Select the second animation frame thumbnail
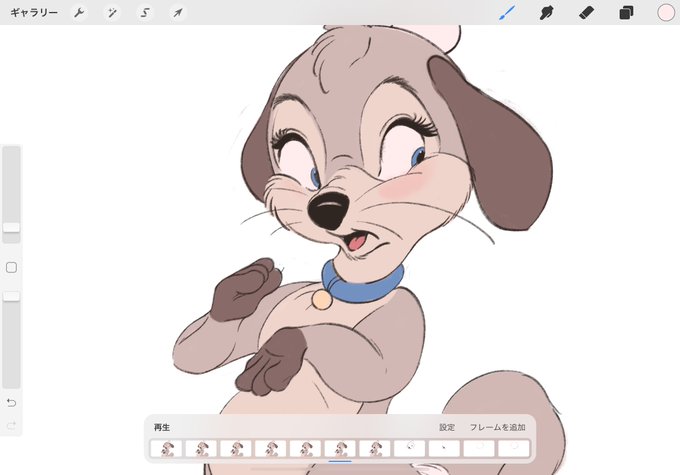680x475 pixels. [201, 449]
